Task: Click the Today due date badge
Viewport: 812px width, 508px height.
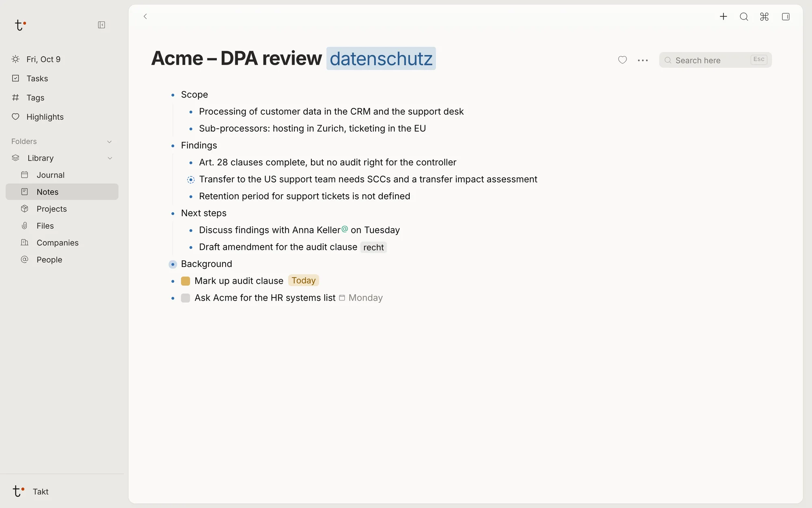Action: coord(303,280)
